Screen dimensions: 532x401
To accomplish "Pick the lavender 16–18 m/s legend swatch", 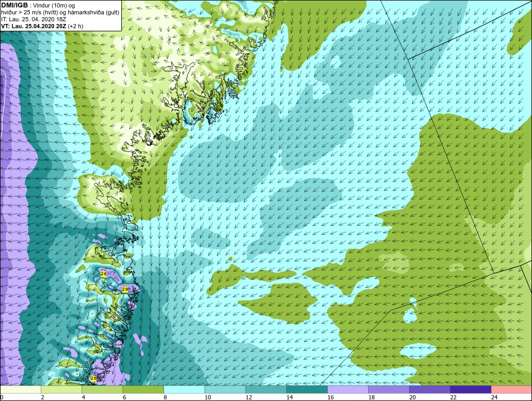I will click(x=348, y=389).
